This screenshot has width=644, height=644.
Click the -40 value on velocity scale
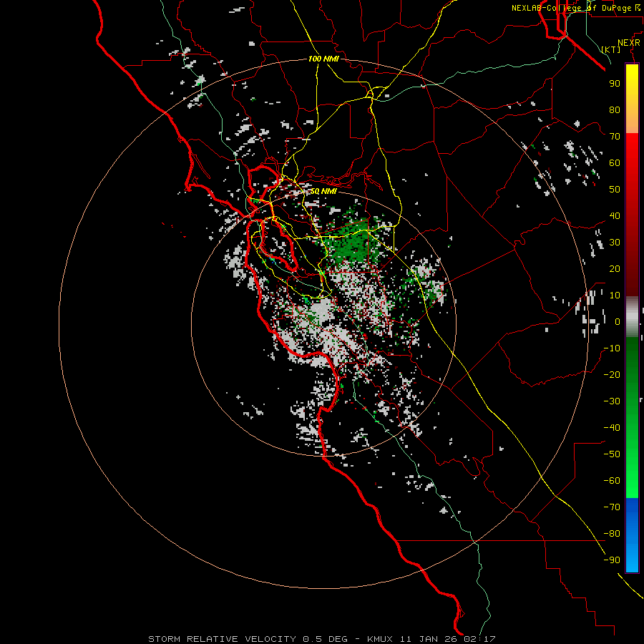click(x=612, y=428)
